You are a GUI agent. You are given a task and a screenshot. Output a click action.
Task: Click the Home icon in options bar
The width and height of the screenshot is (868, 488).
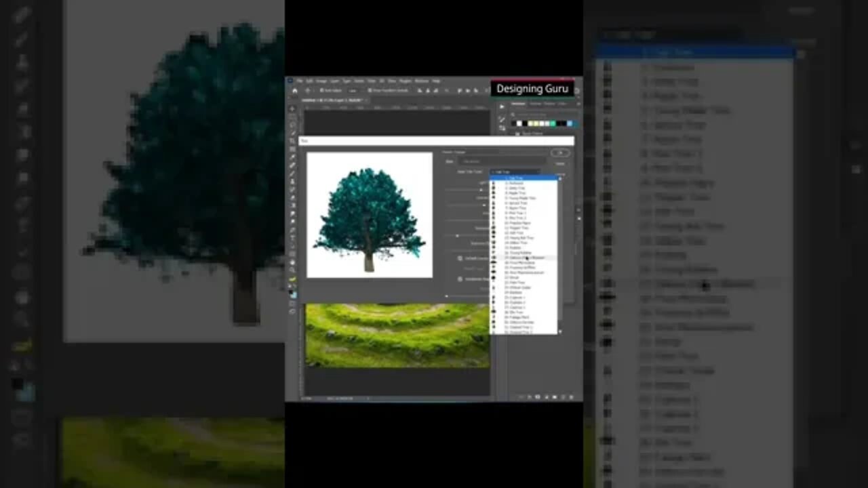click(295, 90)
